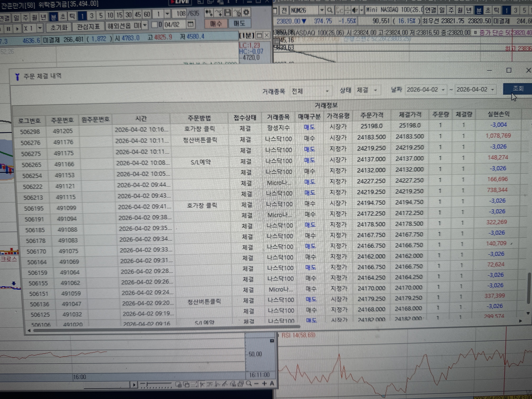Sort by 시간 column header
The image size is (532, 399).
click(141, 119)
